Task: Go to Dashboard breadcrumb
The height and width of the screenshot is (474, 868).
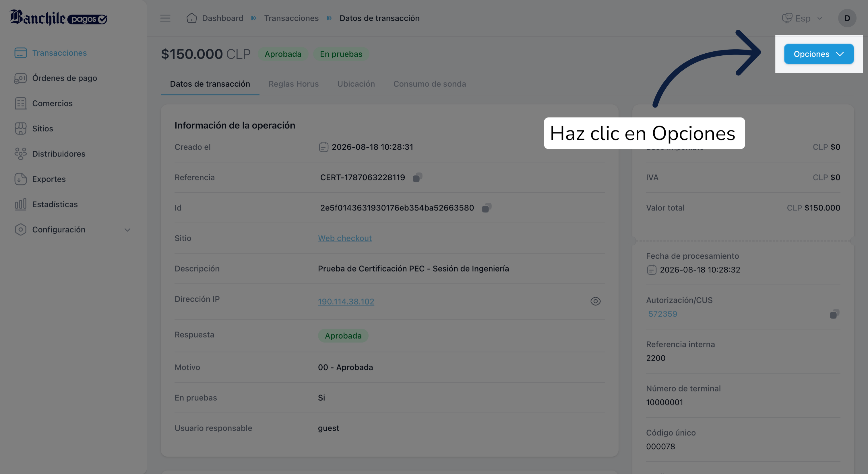Action: point(222,18)
